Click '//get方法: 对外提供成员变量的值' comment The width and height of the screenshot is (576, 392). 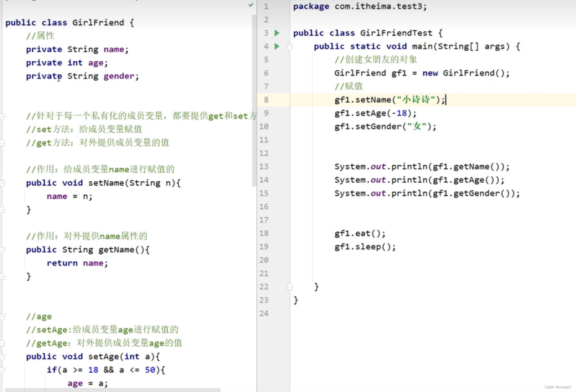point(98,143)
